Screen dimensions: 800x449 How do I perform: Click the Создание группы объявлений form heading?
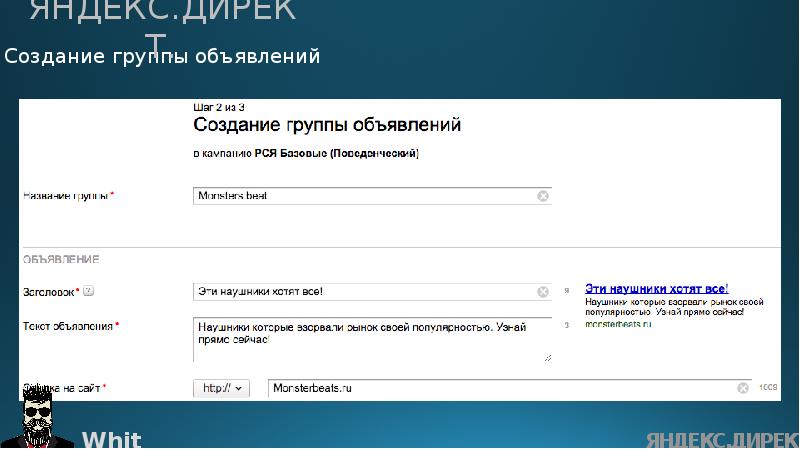pos(327,125)
